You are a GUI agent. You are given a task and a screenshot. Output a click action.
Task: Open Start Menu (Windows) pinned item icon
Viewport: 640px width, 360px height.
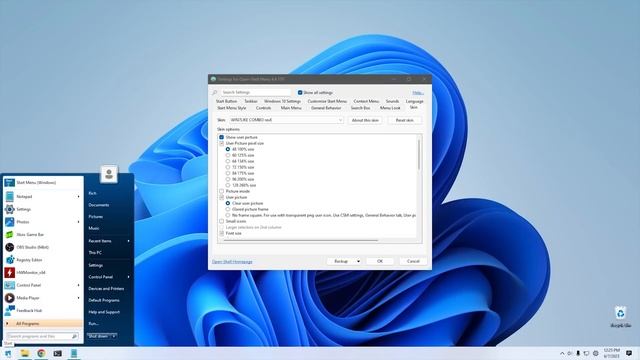(9, 182)
